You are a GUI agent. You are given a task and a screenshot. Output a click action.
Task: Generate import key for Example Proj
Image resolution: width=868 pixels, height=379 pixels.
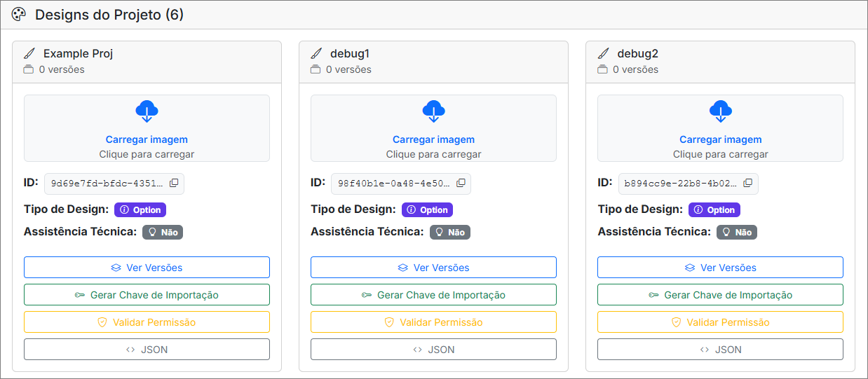coord(147,295)
